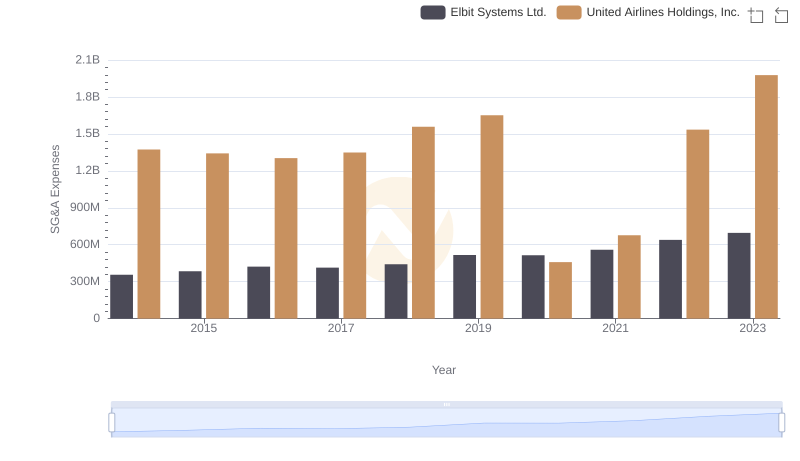Toggle Elbit Systems Ltd. legend series
The height and width of the screenshot is (461, 800).
483,12
